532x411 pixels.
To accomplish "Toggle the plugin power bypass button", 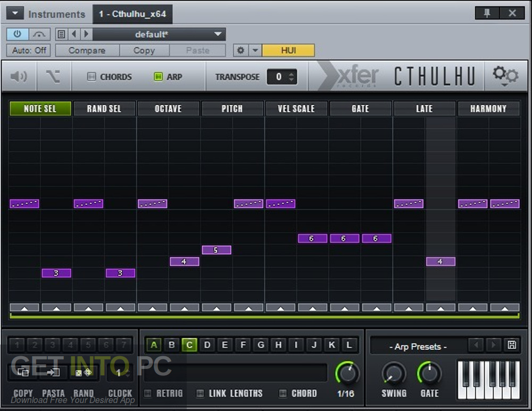I will click(x=18, y=34).
